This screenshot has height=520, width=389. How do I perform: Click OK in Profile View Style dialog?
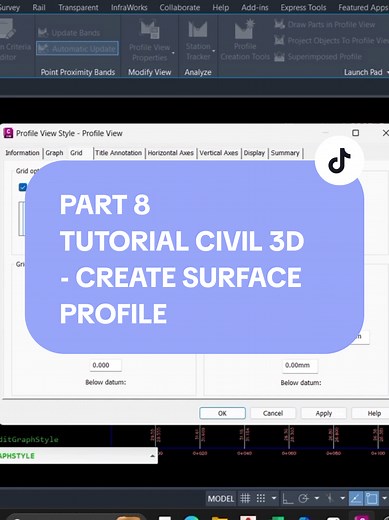(222, 413)
